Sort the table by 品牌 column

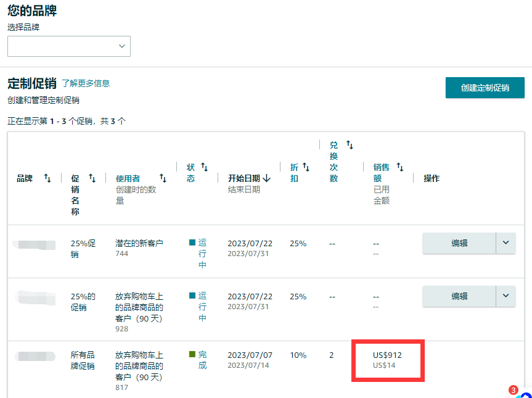click(46, 177)
